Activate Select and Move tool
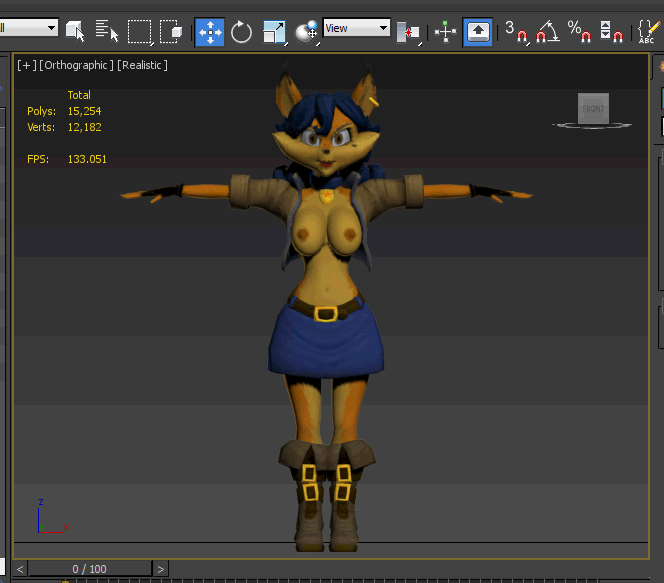The image size is (664, 583). [210, 32]
